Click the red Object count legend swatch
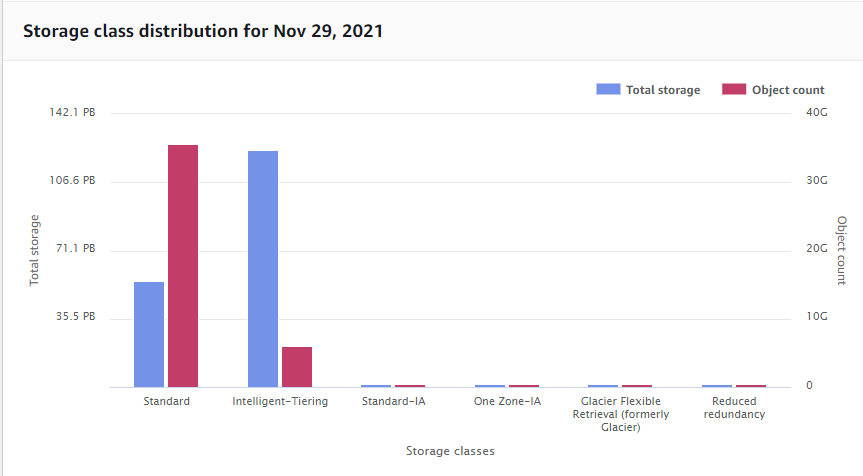The width and height of the screenshot is (863, 476). (734, 89)
